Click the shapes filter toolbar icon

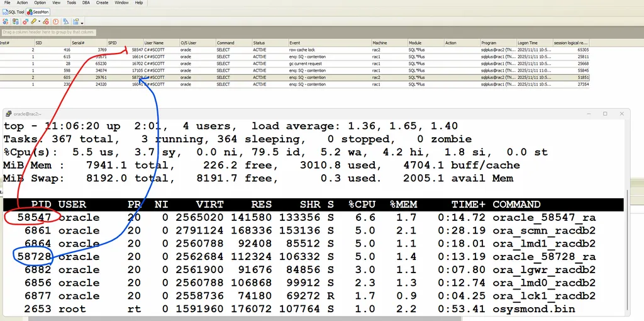click(x=65, y=21)
